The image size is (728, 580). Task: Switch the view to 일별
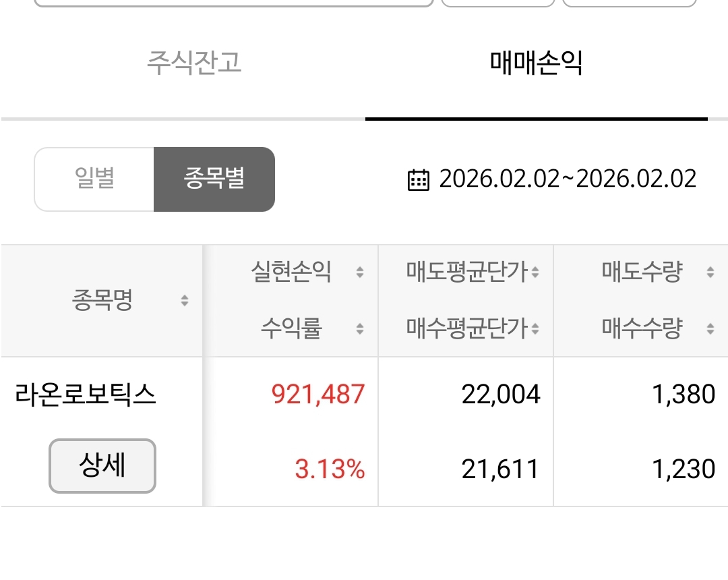pyautogui.click(x=94, y=179)
